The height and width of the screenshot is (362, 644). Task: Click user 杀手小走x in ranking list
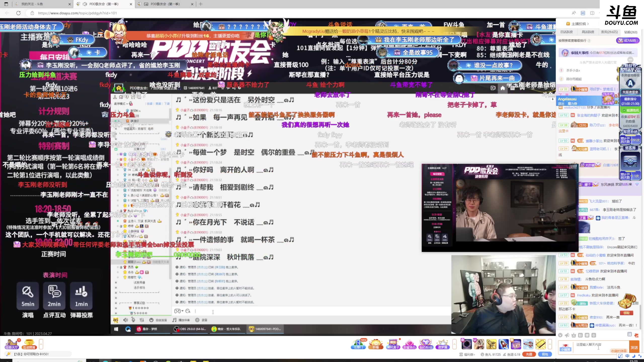(x=573, y=70)
